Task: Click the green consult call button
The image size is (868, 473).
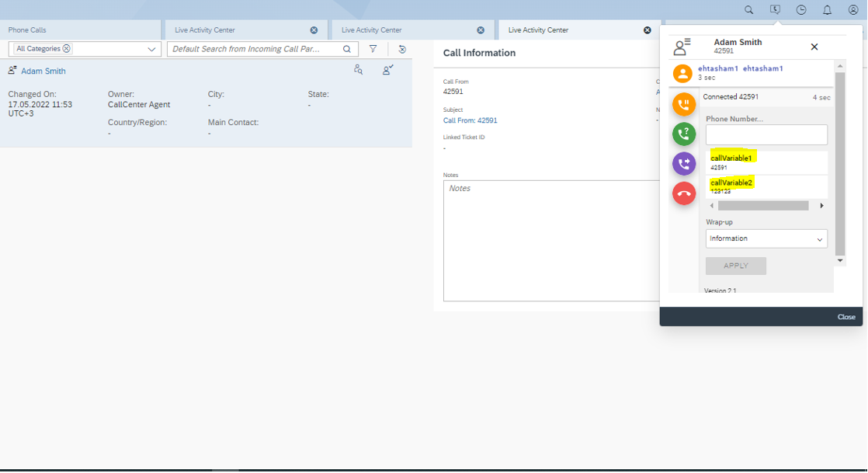Action: [684, 134]
